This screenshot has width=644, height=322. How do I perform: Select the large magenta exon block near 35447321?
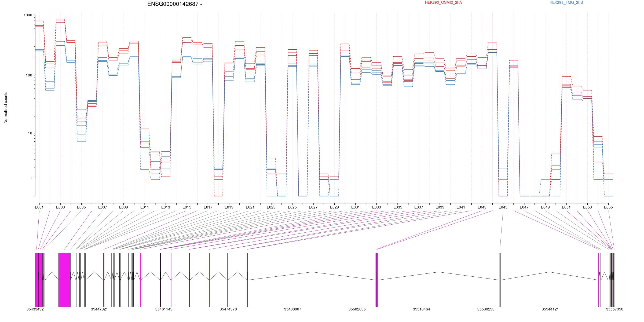(x=65, y=280)
